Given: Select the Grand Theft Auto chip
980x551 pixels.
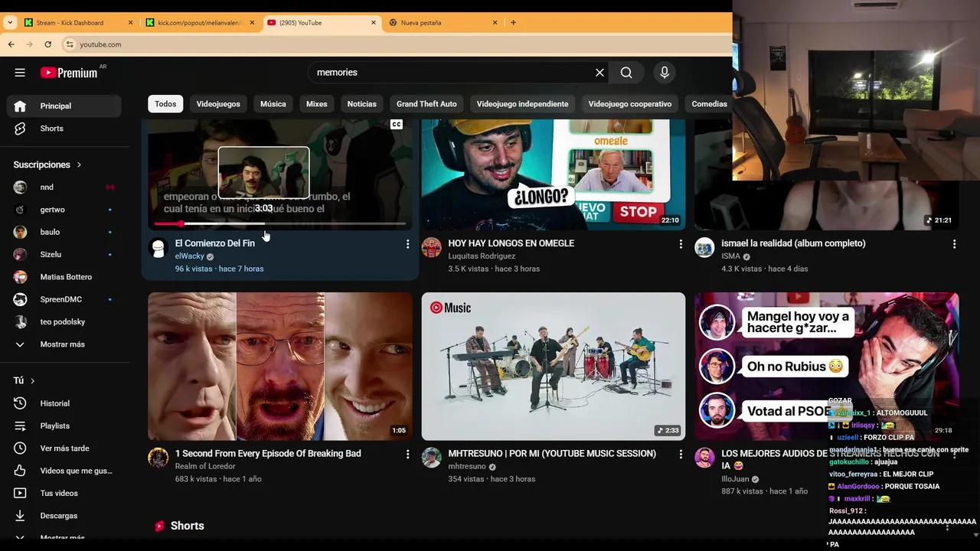Looking at the screenshot, I should coord(426,104).
